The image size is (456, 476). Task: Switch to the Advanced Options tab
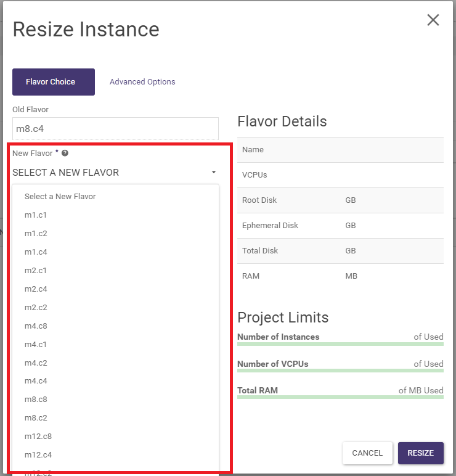click(x=142, y=81)
